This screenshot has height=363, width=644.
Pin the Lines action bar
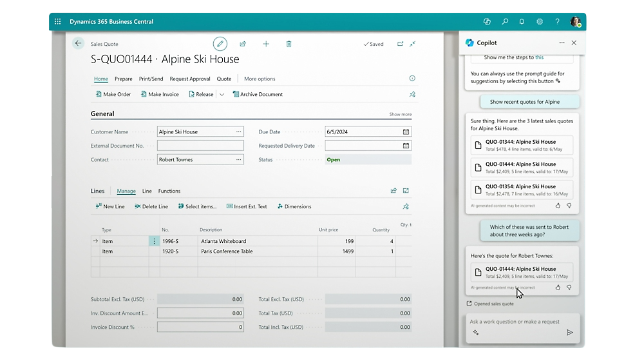point(406,206)
